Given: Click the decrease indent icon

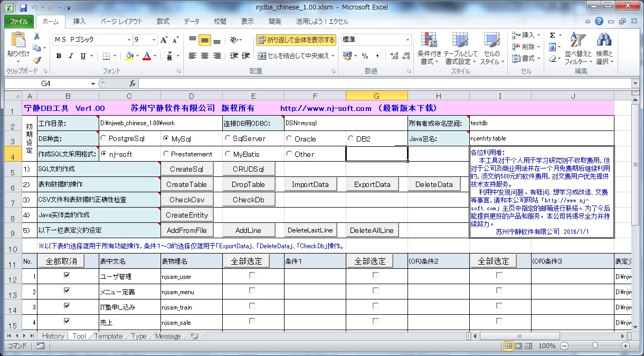Looking at the screenshot, I should 233,56.
